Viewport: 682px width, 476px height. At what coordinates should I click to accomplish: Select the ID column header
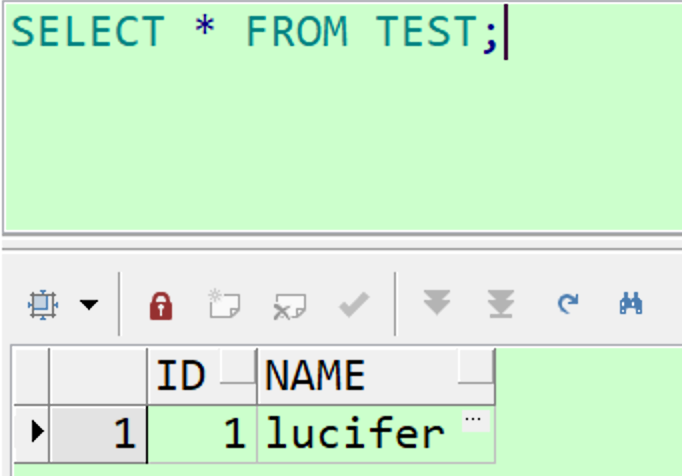coord(202,376)
